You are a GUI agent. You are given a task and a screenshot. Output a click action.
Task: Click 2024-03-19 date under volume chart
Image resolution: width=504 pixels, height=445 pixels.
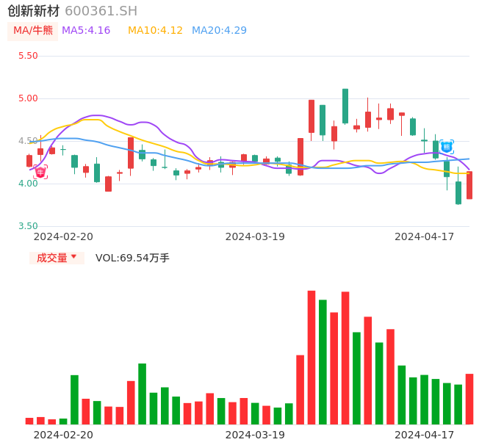coord(255,435)
